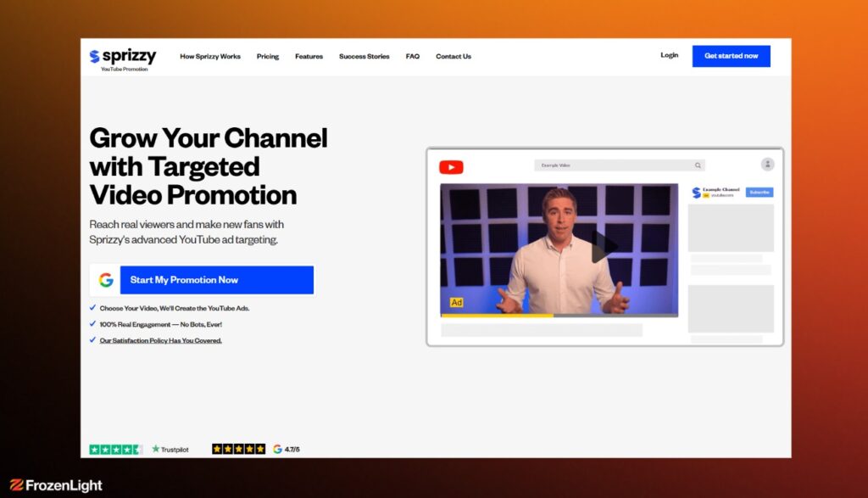Click the Google 4.7/5 rating icon
Screen dimensions: 868x498
278,449
